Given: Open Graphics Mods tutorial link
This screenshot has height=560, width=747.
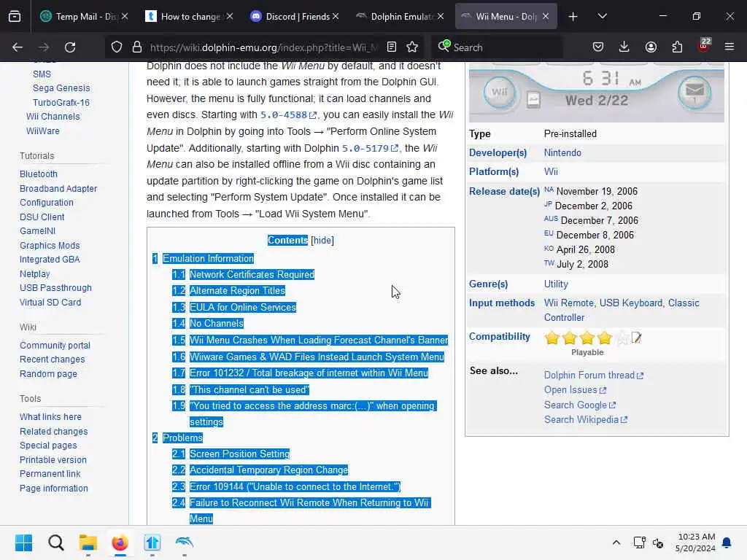Looking at the screenshot, I should point(50,246).
